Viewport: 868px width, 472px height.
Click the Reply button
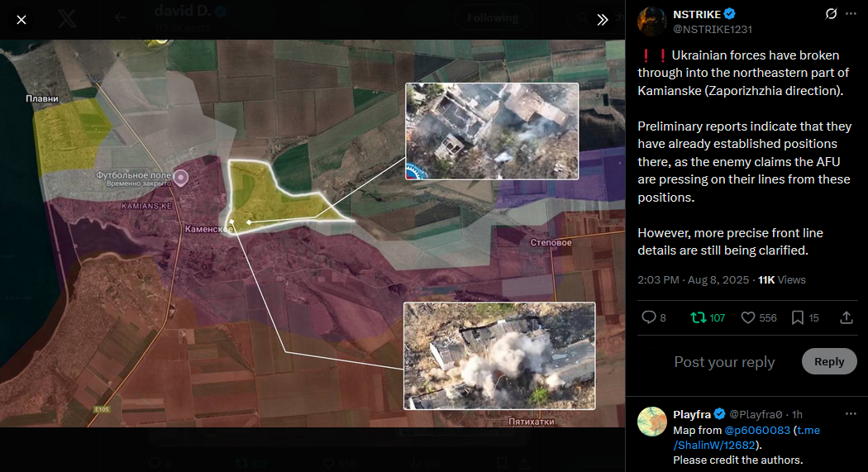(828, 361)
